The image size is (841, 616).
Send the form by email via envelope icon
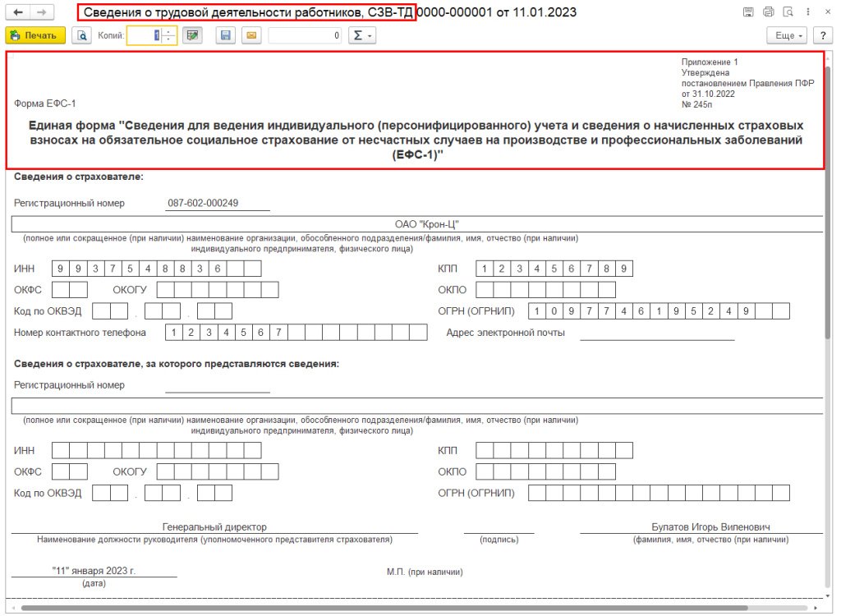pos(250,36)
